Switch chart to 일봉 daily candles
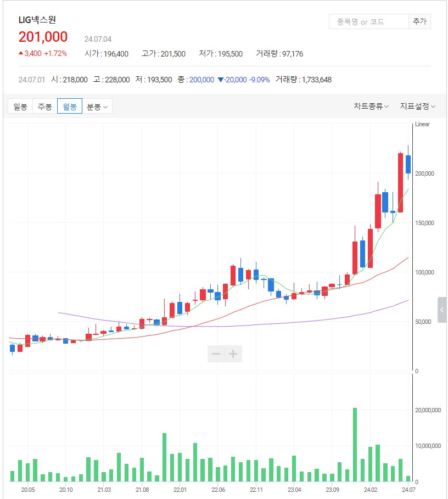Viewport: 448px width, 499px height. [x=20, y=106]
